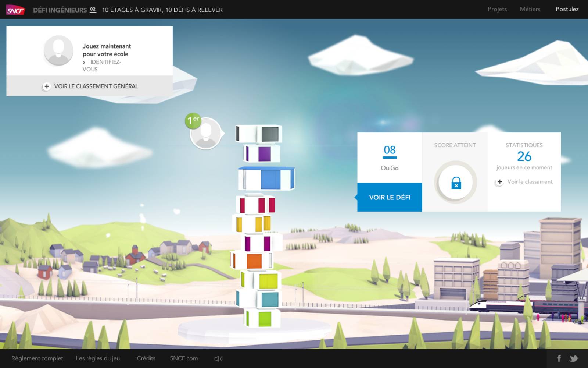Expand Voir le classement in the statistics panel

[524, 182]
